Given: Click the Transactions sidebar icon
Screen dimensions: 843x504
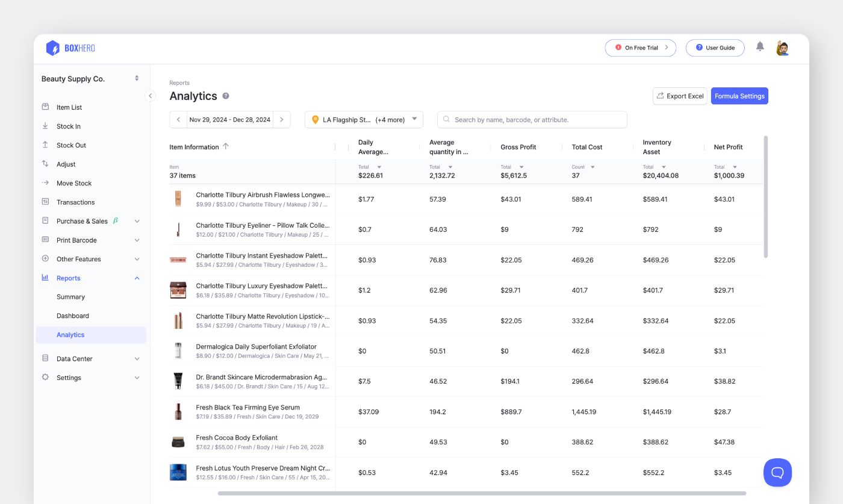Looking at the screenshot, I should click(45, 202).
